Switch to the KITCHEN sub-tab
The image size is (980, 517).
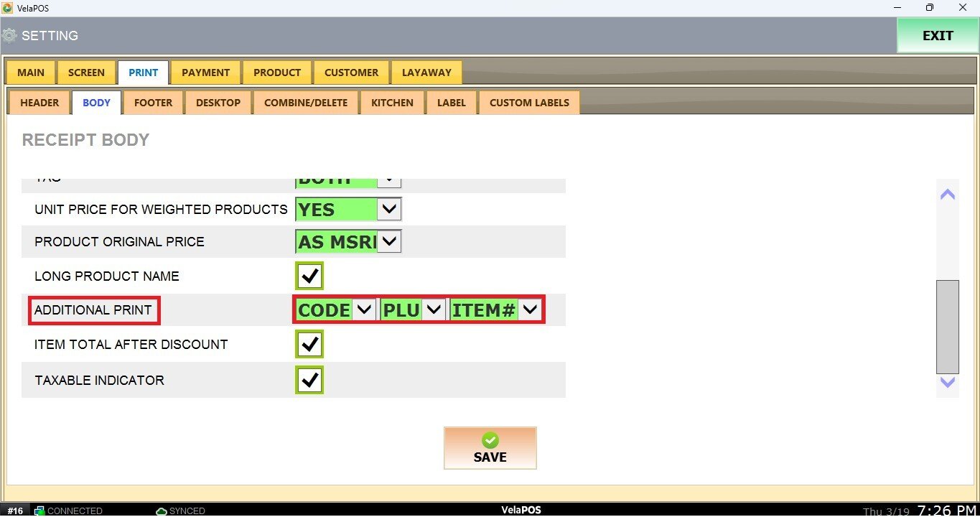[392, 103]
